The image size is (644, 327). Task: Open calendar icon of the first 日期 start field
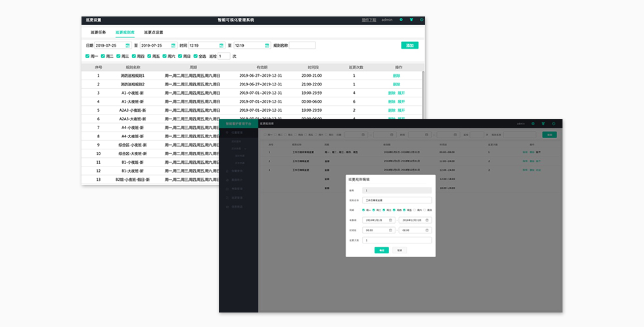tap(128, 45)
